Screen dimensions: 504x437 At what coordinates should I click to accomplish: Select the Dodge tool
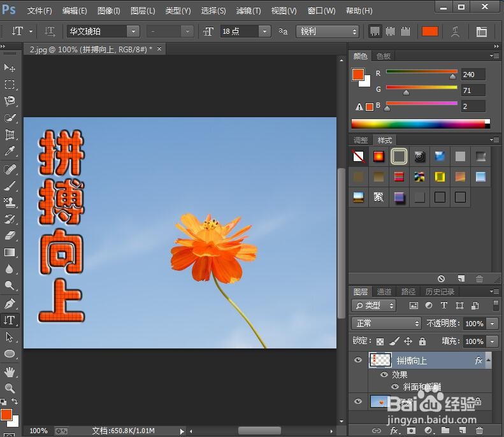[10, 285]
